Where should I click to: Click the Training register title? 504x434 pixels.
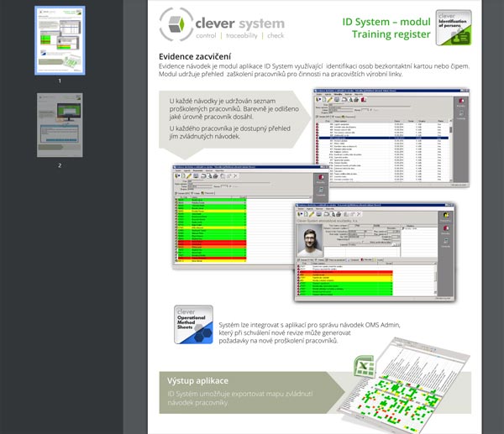pos(391,34)
